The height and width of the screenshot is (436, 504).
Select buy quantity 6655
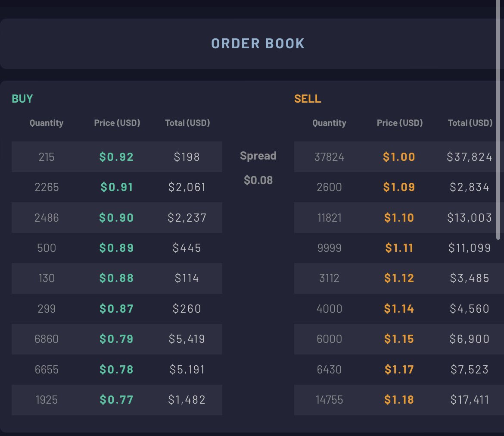click(47, 370)
